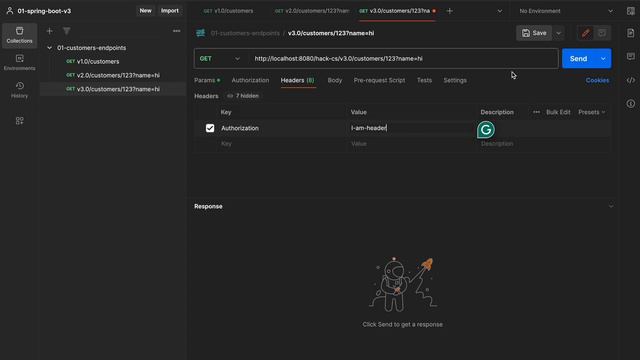Image resolution: width=640 pixels, height=360 pixels.
Task: Click the Authorization key cell
Action: coord(282,128)
